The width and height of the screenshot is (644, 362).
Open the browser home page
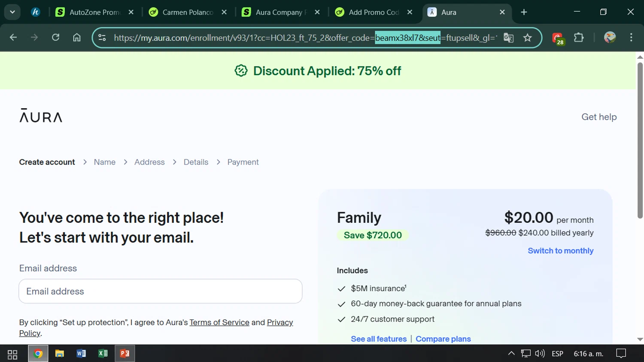tap(76, 37)
